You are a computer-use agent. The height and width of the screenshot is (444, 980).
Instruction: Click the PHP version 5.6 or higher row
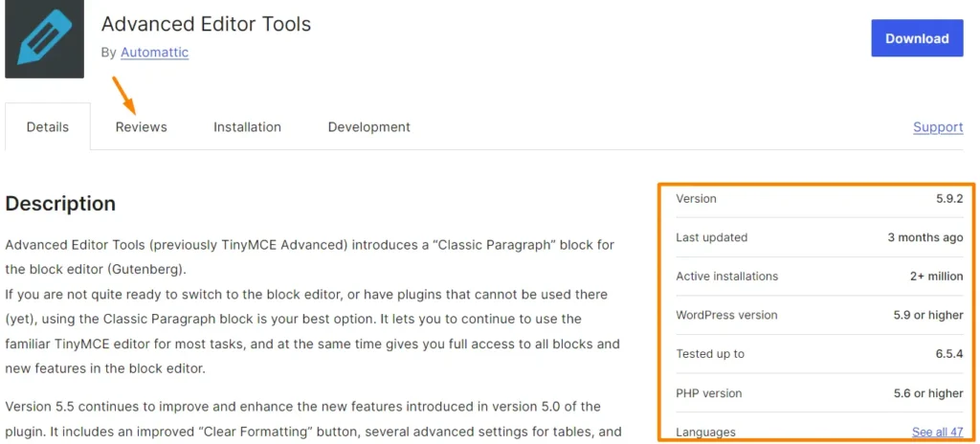tap(819, 393)
